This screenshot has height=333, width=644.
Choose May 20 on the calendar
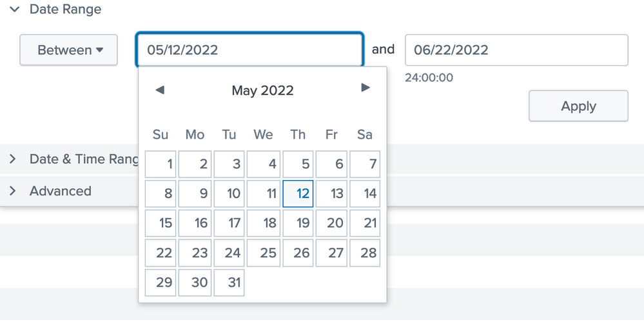coord(332,223)
